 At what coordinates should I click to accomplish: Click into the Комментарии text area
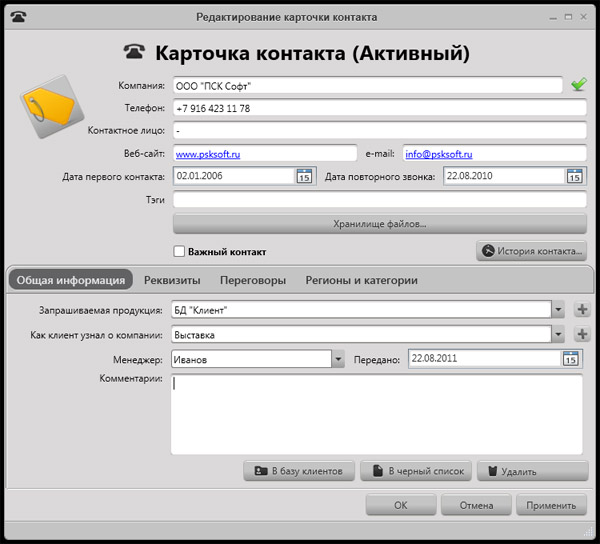tap(377, 414)
